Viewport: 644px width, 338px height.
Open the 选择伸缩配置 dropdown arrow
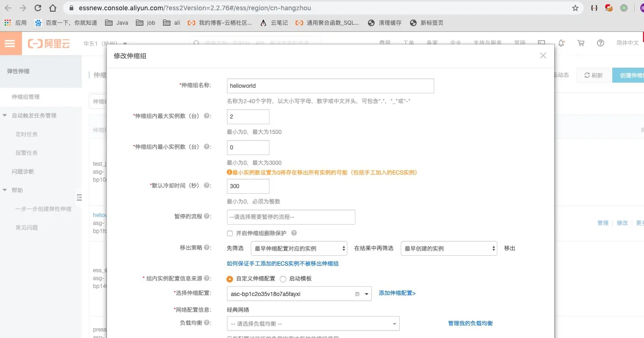point(367,294)
